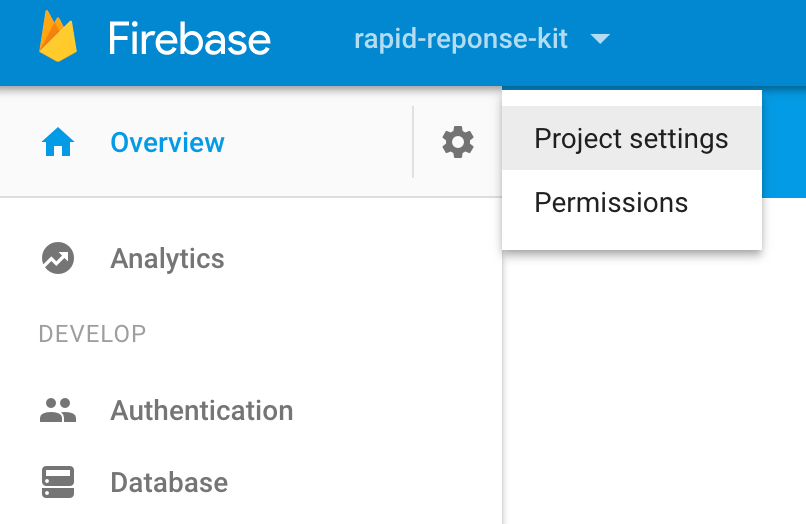Click the Firebase wordmark text
The image size is (806, 524).
pyautogui.click(x=189, y=40)
